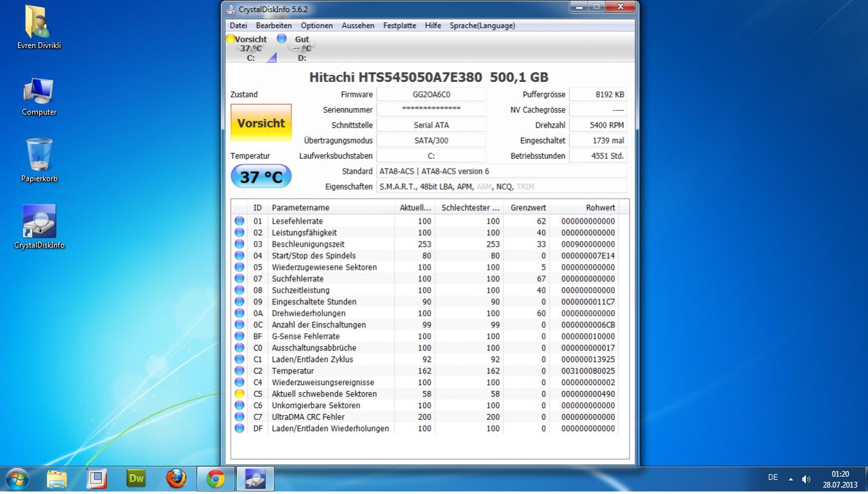Click the status icon for Unkorrigierbare Sektoren
The image size is (868, 494).
click(240, 406)
